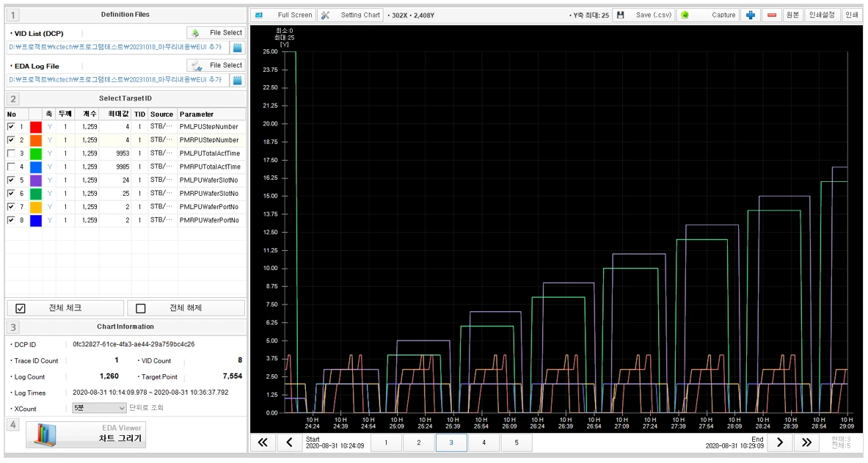Check row 4 PMRPUTotalActTime
This screenshot has width=868, height=463.
tap(11, 167)
